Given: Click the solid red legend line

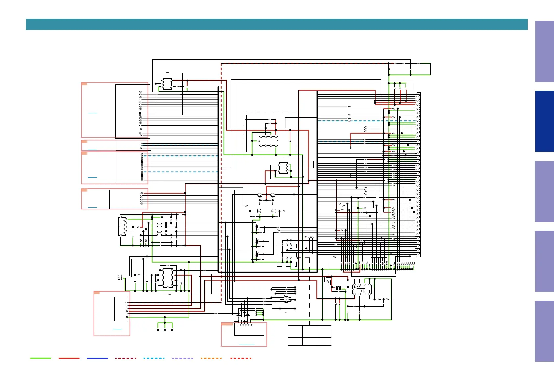Looking at the screenshot, I should [69, 358].
